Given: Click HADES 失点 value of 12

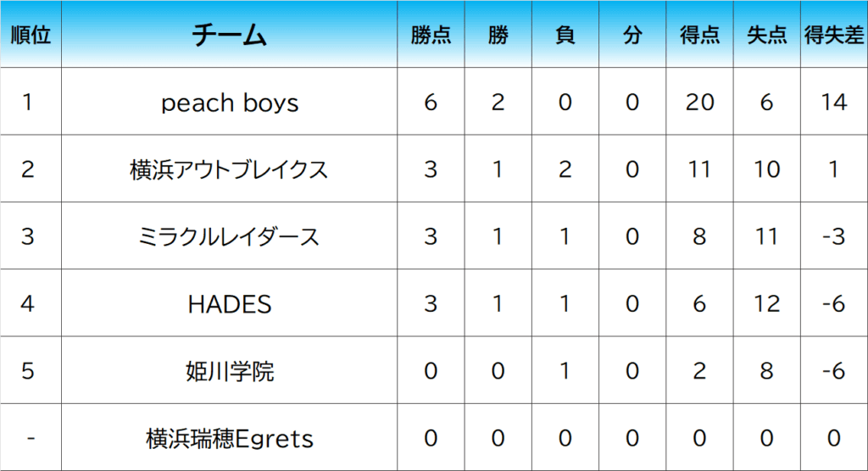Looking at the screenshot, I should [x=767, y=303].
